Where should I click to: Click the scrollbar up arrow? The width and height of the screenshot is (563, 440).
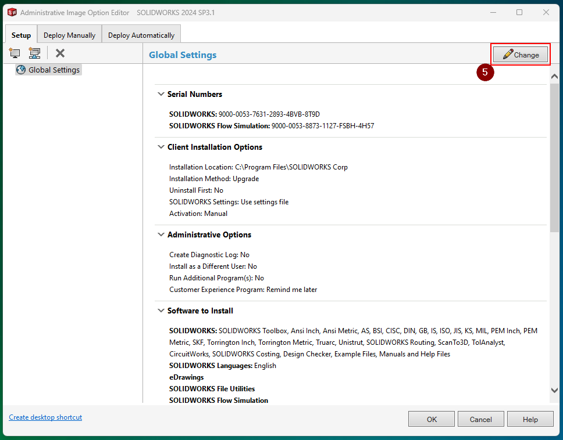(x=554, y=76)
